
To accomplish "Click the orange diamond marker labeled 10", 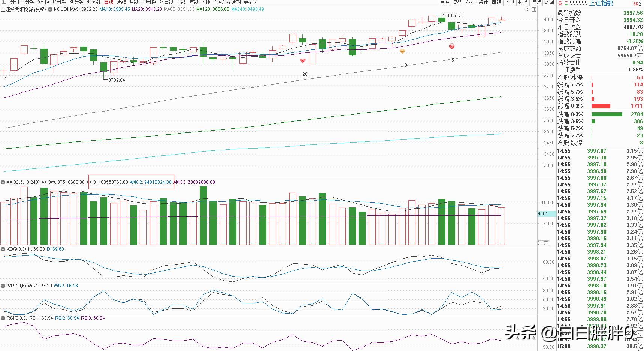I will tap(402, 52).
